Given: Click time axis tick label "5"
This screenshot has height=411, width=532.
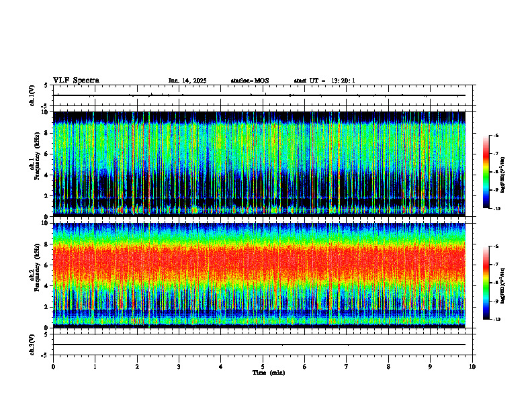Looking at the screenshot, I should (263, 367).
